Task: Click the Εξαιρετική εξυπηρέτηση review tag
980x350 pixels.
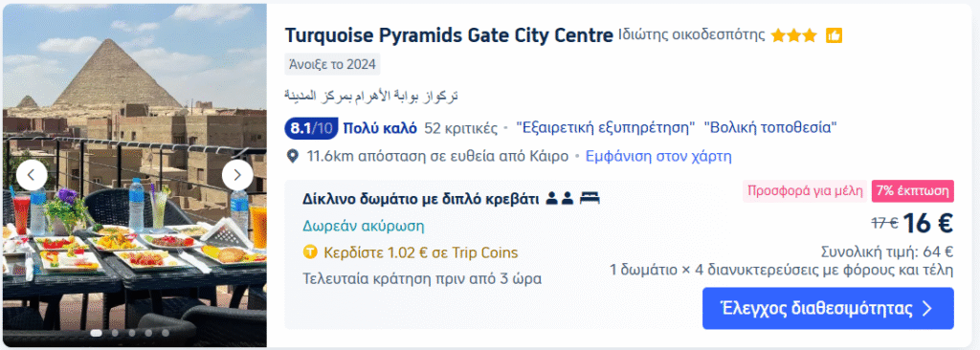Action: [606, 129]
